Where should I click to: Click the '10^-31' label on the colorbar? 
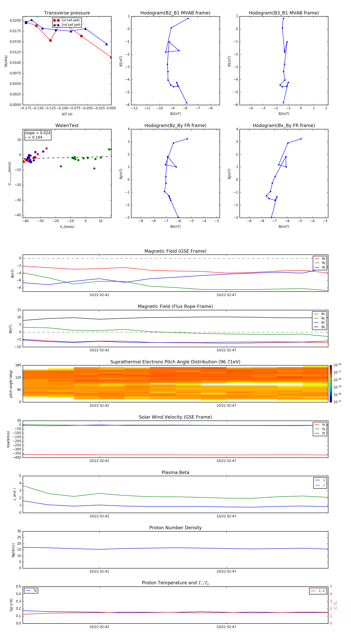337,402
